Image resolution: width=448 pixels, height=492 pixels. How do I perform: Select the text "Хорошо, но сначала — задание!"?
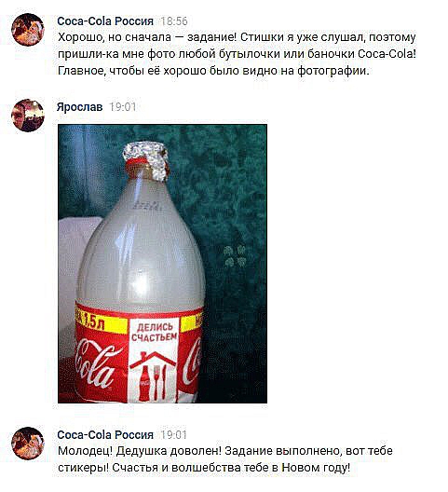[148, 37]
